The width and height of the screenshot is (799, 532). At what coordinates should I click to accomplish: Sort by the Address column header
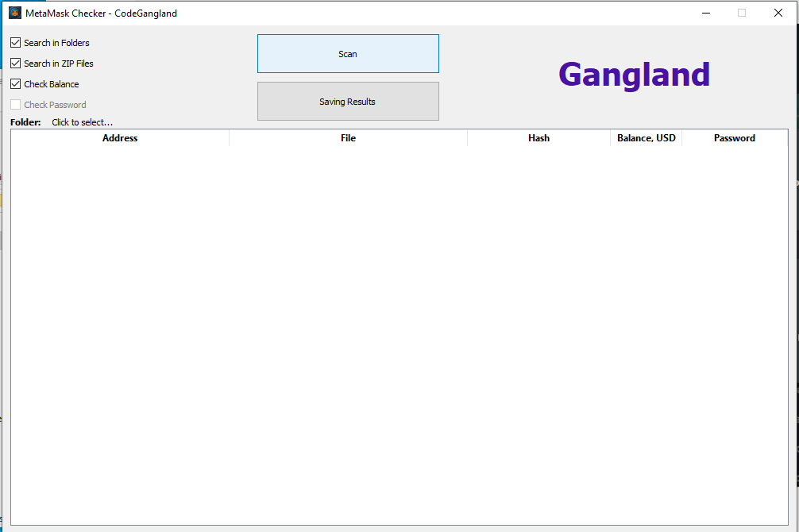coord(120,138)
